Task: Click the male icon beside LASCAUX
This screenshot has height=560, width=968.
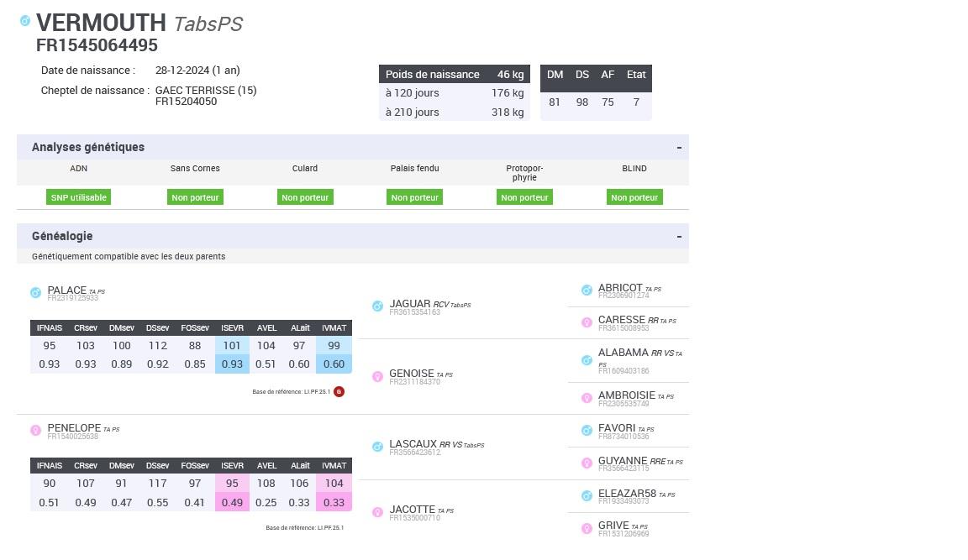Action: tap(377, 447)
